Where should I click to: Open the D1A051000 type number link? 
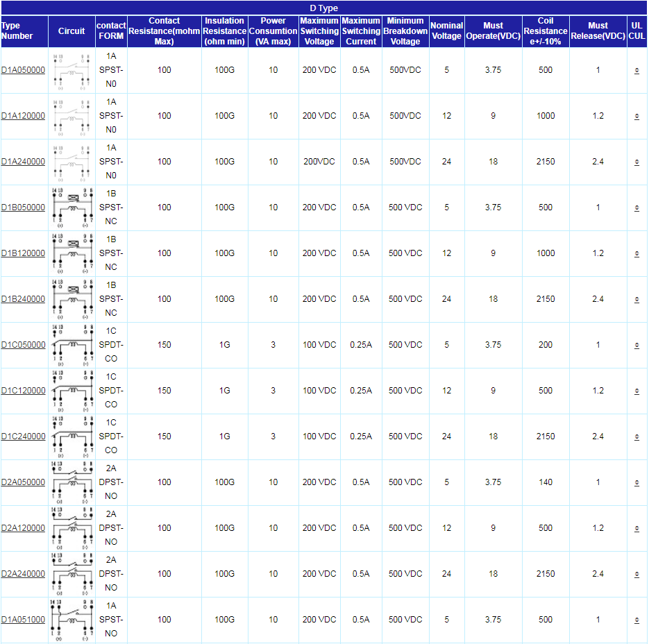(23, 620)
